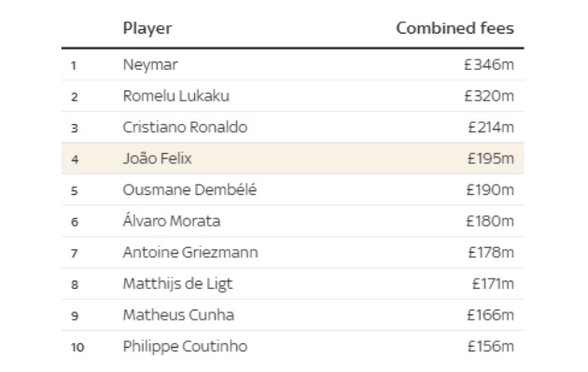The height and width of the screenshot is (372, 588).
Task: Click the £190m fee value
Action: (x=490, y=190)
